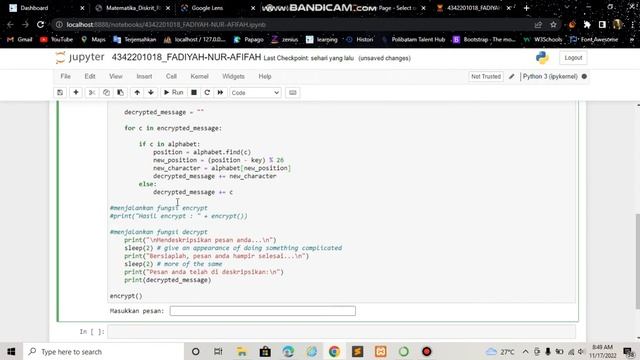Screen dimensions: 640x360
Task: Open the Polibatam Talent Hub bookmark
Action: coord(413,40)
